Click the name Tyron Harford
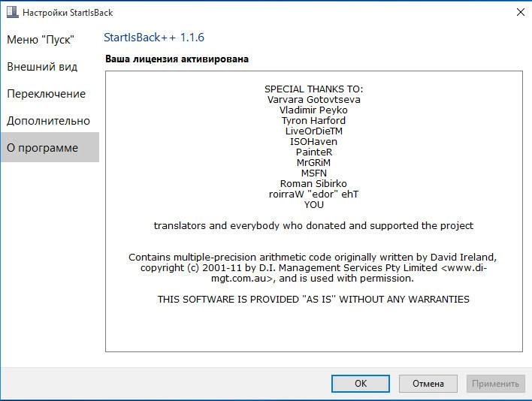 [x=313, y=121]
